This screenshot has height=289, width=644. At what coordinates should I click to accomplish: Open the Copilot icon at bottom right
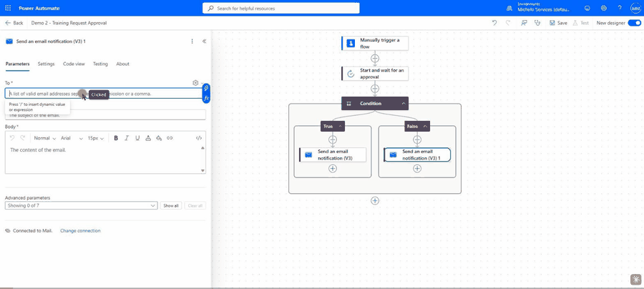(x=635, y=280)
